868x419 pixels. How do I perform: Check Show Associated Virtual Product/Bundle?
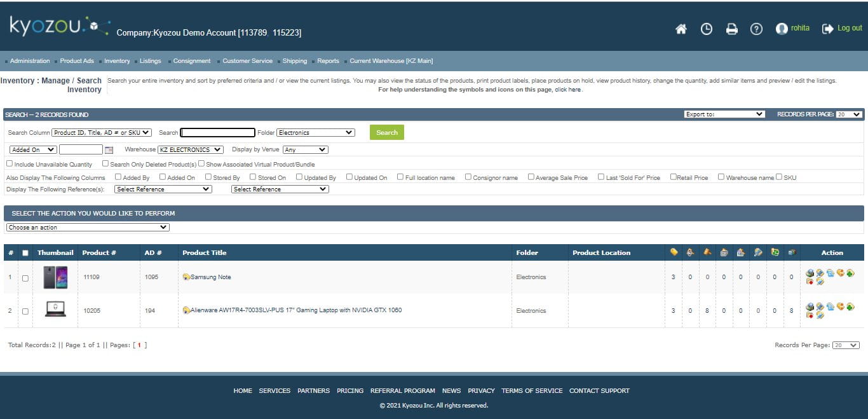(201, 163)
